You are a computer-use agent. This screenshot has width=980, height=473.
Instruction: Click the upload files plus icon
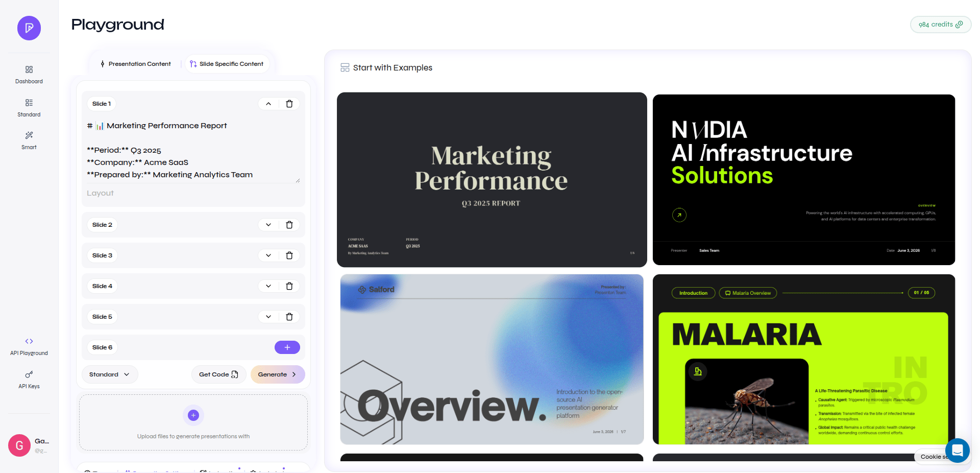[x=193, y=415]
